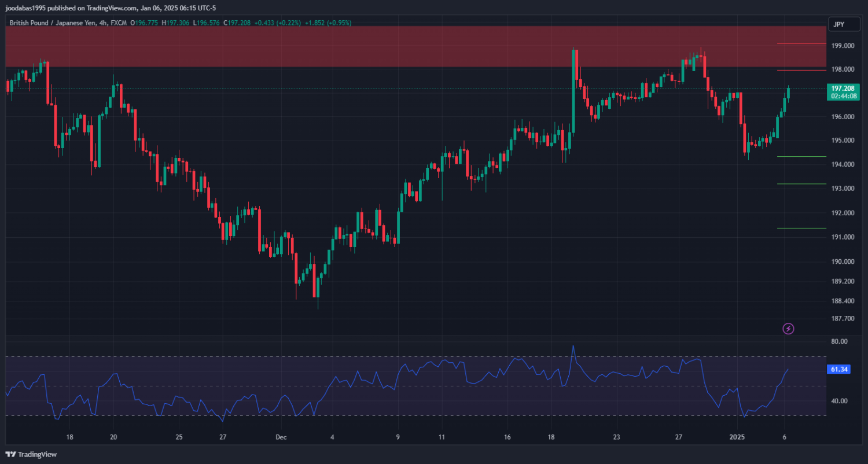Click the 18 date label left of 20
868x464 pixels.
pos(69,437)
